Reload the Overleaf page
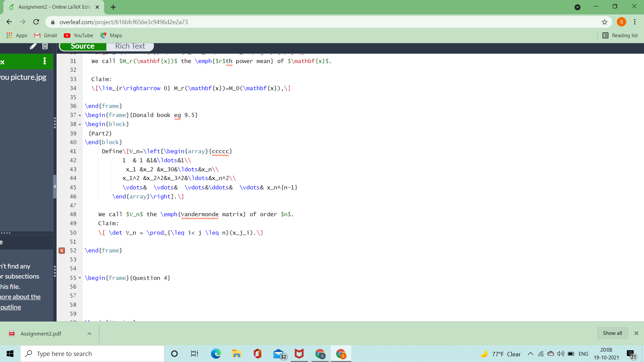Image resolution: width=644 pixels, height=362 pixels. point(36,22)
